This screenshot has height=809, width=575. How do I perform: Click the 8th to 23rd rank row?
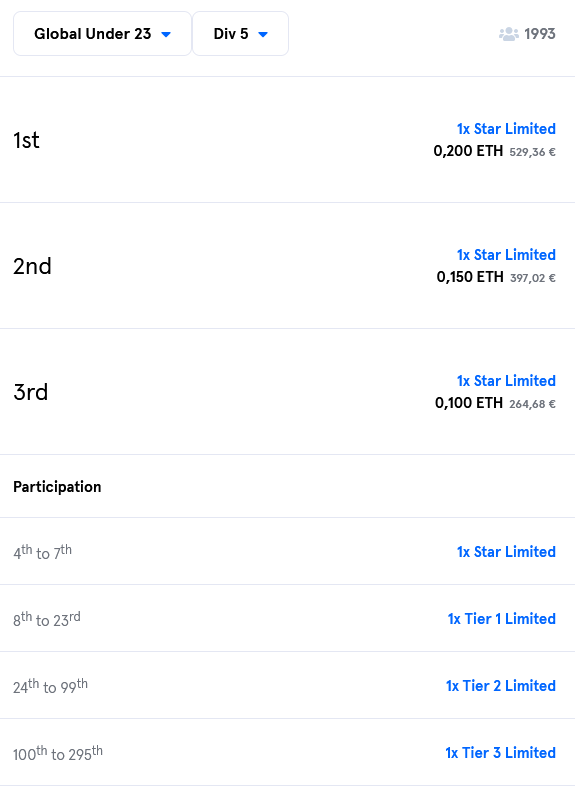point(288,618)
